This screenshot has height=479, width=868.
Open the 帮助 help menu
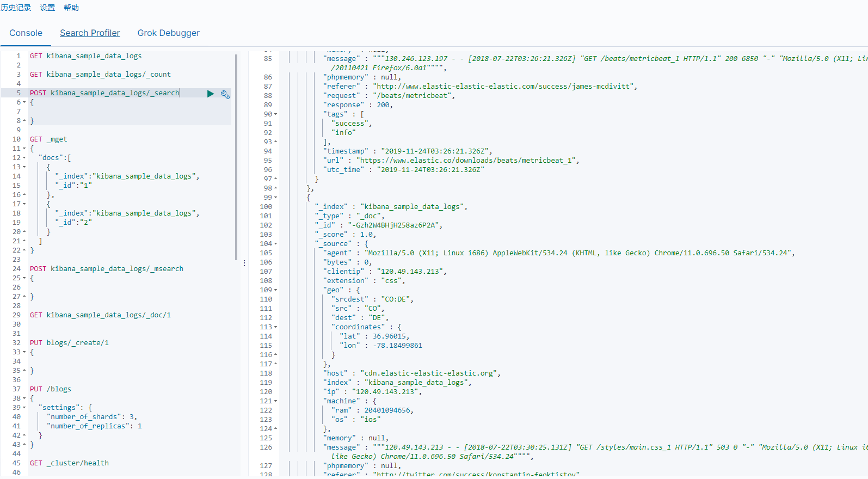click(71, 8)
